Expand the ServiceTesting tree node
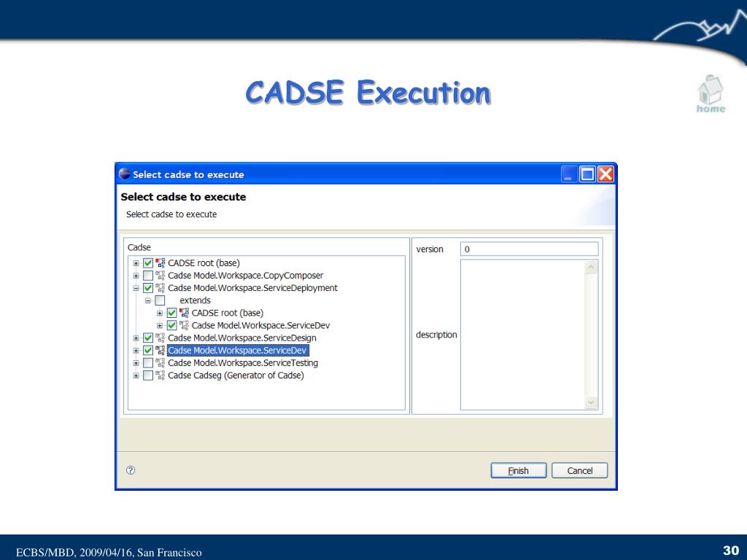747x560 pixels. coord(136,363)
